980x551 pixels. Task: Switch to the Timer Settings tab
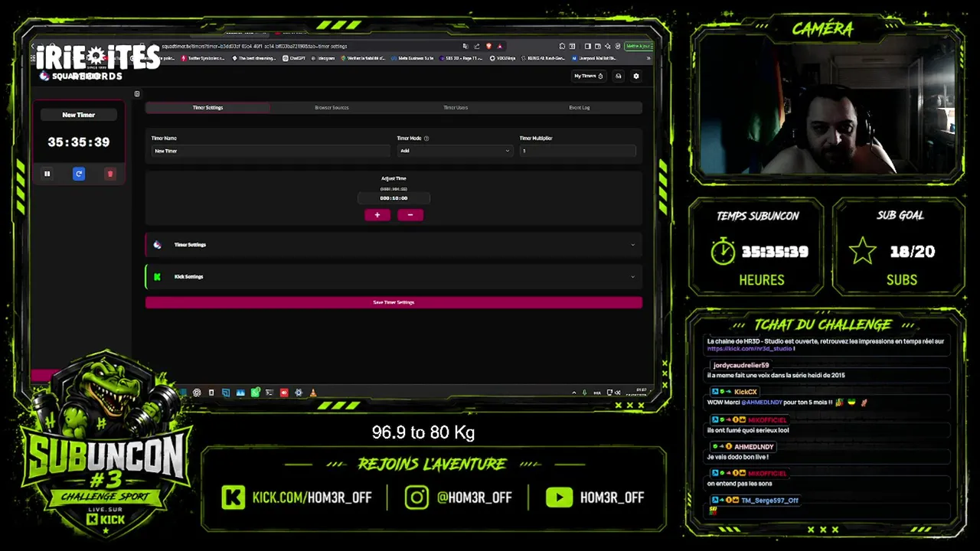coord(207,108)
